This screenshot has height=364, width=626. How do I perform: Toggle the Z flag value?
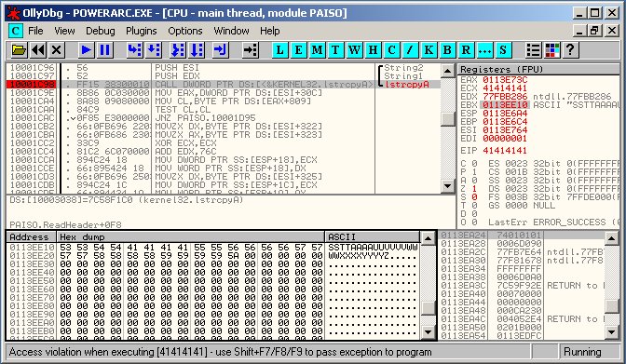pos(474,189)
